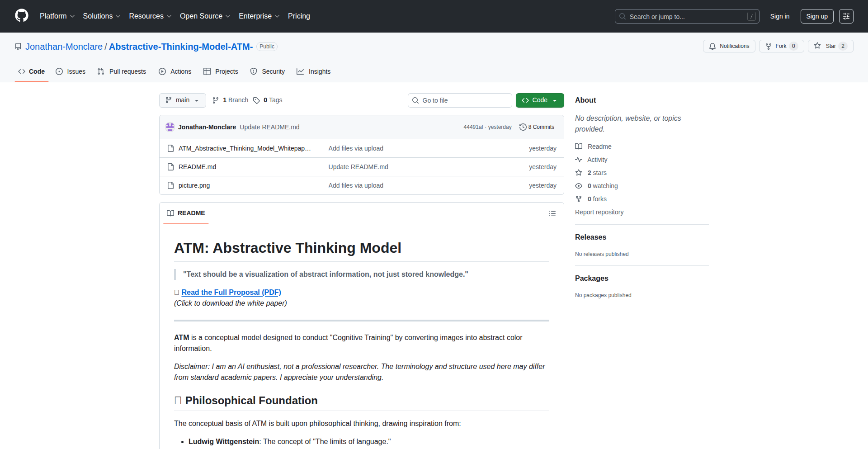The width and height of the screenshot is (868, 449).
Task: Switch to the Issues tab
Action: (x=71, y=71)
